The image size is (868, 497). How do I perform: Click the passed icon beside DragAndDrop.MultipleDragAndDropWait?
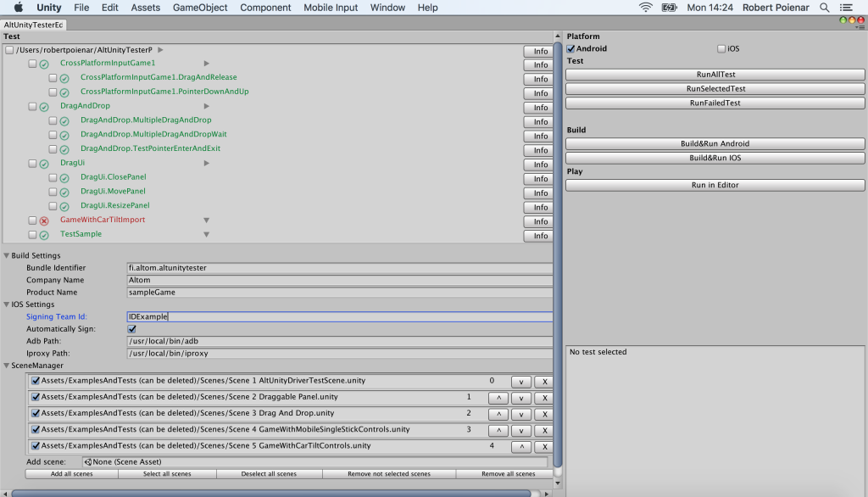[x=64, y=135]
